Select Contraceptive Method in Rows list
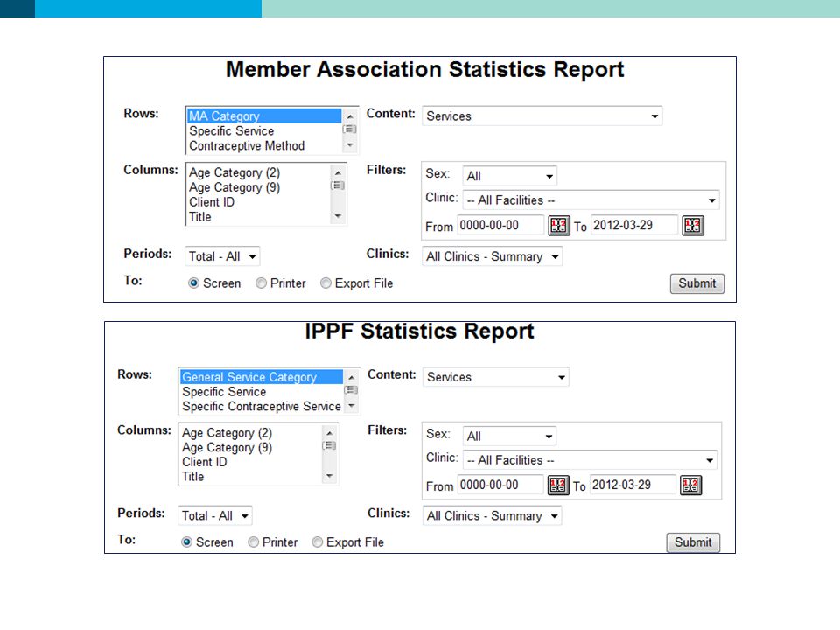Viewport: 840px width, 630px height. click(x=264, y=146)
